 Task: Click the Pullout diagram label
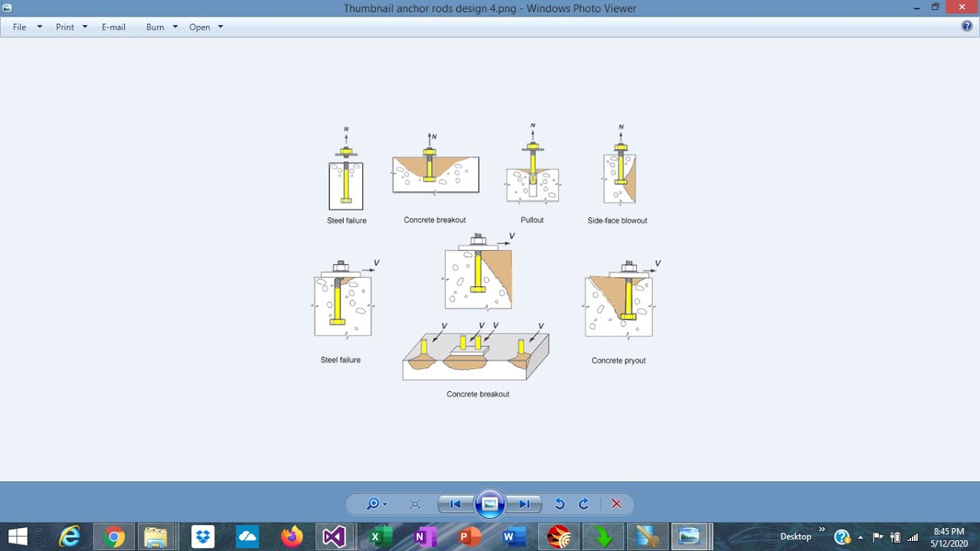(x=532, y=220)
